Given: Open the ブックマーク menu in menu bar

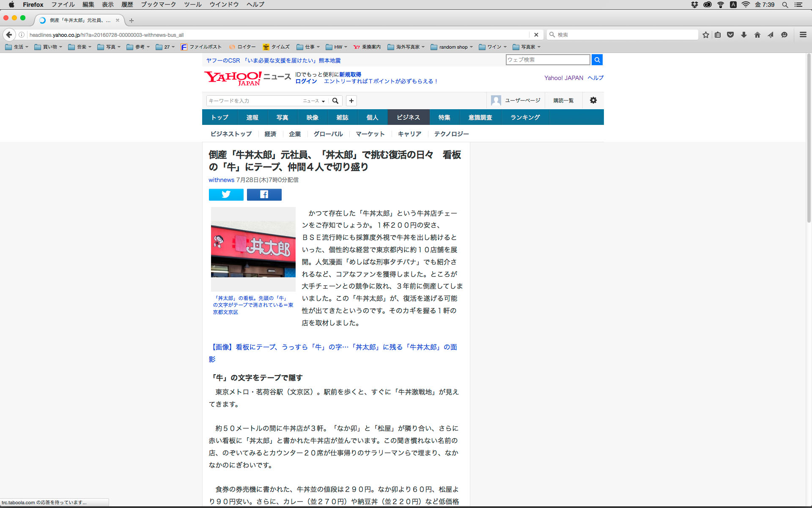Looking at the screenshot, I should (x=158, y=5).
